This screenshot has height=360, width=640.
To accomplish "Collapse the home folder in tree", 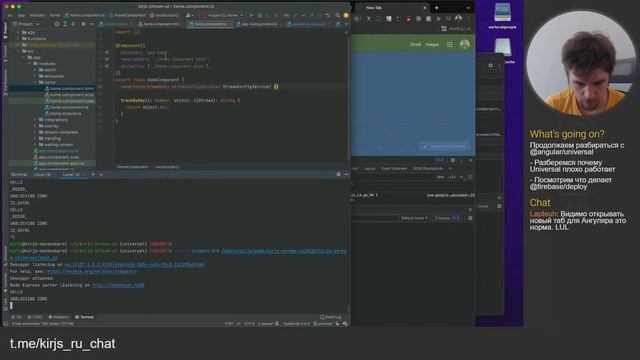I will pyautogui.click(x=35, y=82).
